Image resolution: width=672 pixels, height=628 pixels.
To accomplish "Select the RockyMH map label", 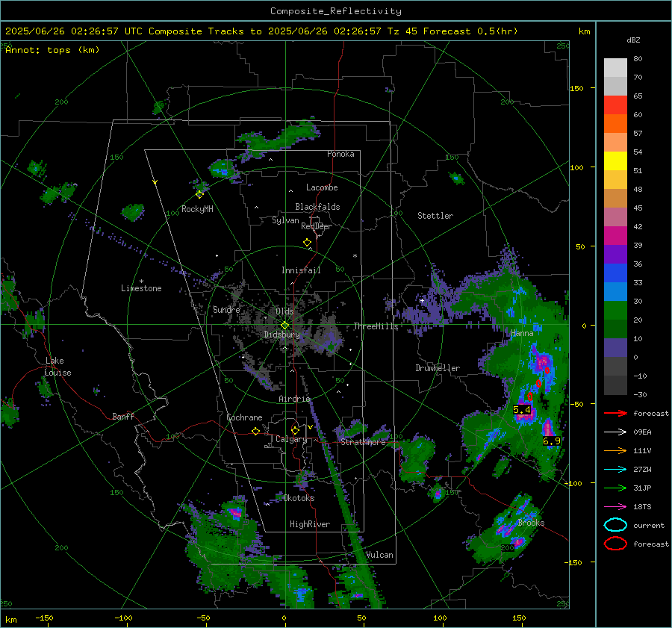I will (197, 209).
